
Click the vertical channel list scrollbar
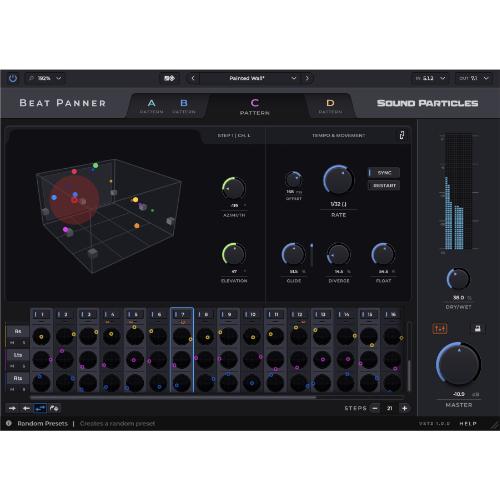pyautogui.click(x=409, y=375)
